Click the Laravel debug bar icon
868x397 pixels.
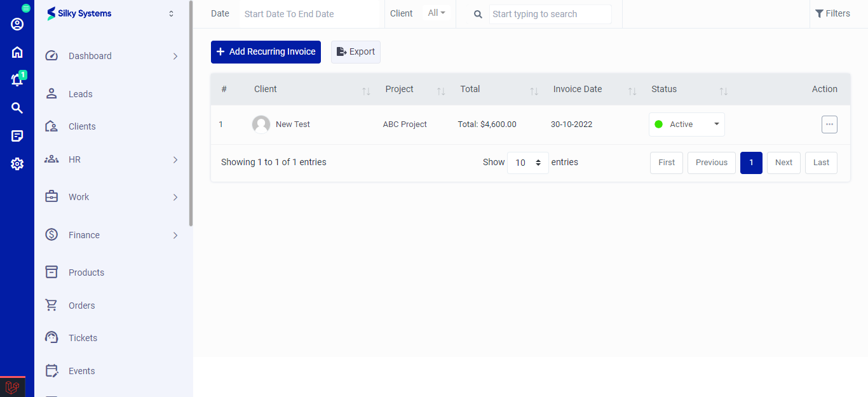click(x=12, y=387)
